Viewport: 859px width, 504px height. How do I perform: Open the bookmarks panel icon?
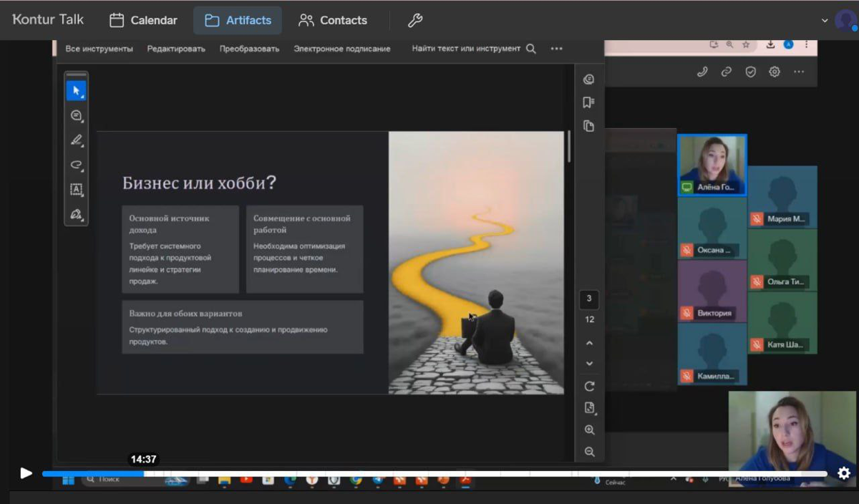point(588,102)
